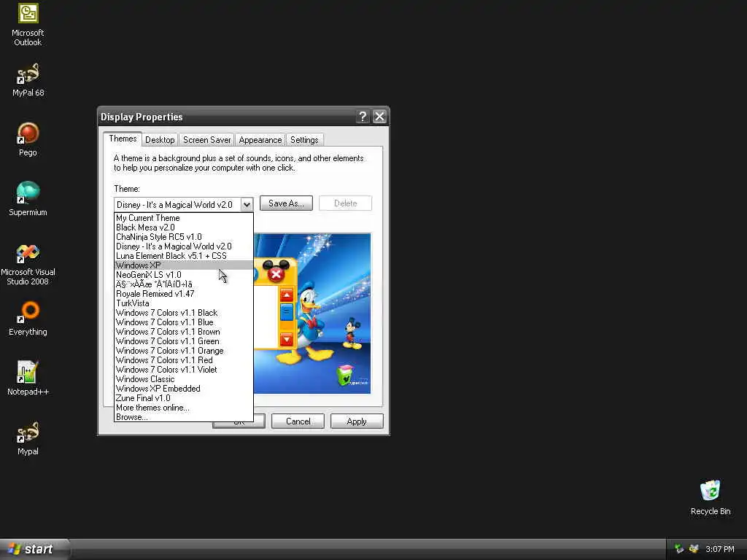The width and height of the screenshot is (747, 560).
Task: Click the Theme combo box current value
Action: [177, 205]
